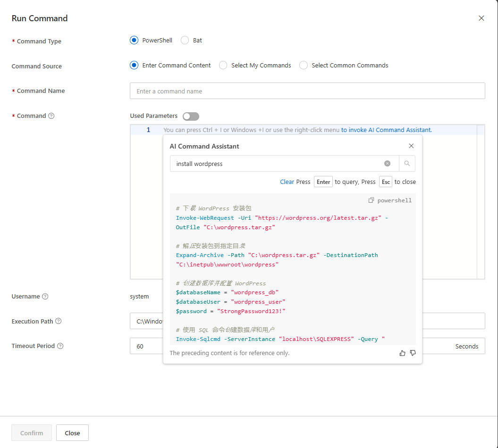Image resolution: width=498 pixels, height=448 pixels.
Task: Click the Clear link in AI assistant
Action: coord(287,182)
